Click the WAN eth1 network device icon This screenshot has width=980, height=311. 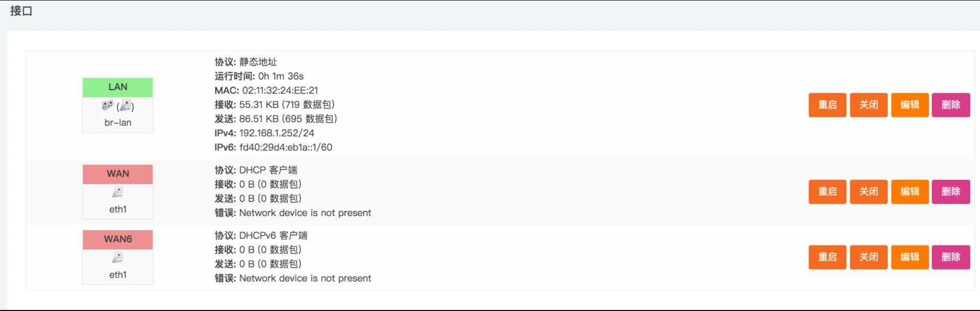click(118, 193)
